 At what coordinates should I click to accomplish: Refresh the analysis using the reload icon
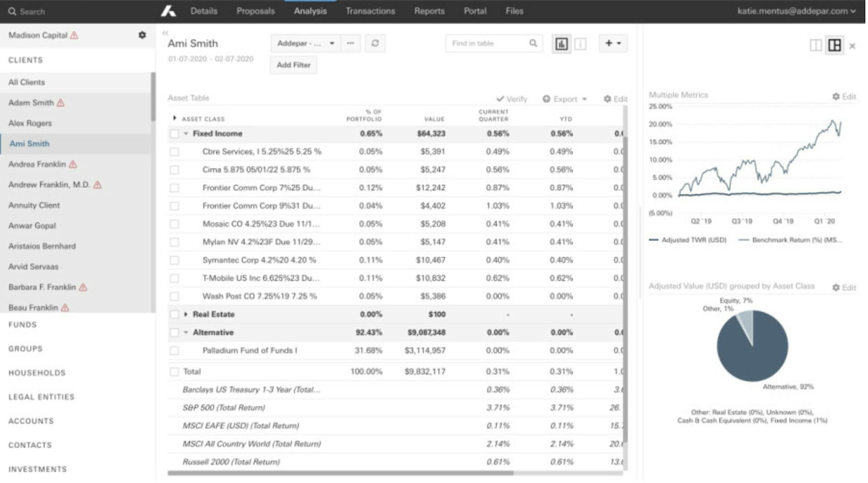(375, 43)
